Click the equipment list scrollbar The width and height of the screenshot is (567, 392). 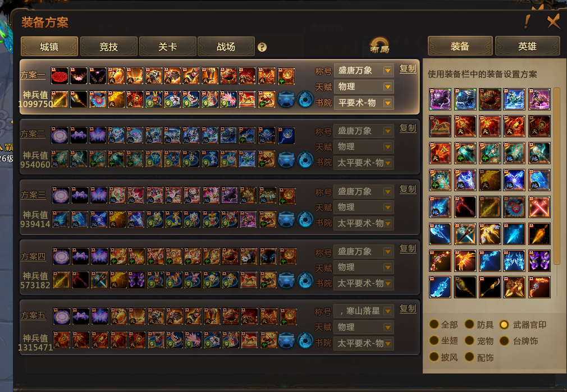click(557, 177)
